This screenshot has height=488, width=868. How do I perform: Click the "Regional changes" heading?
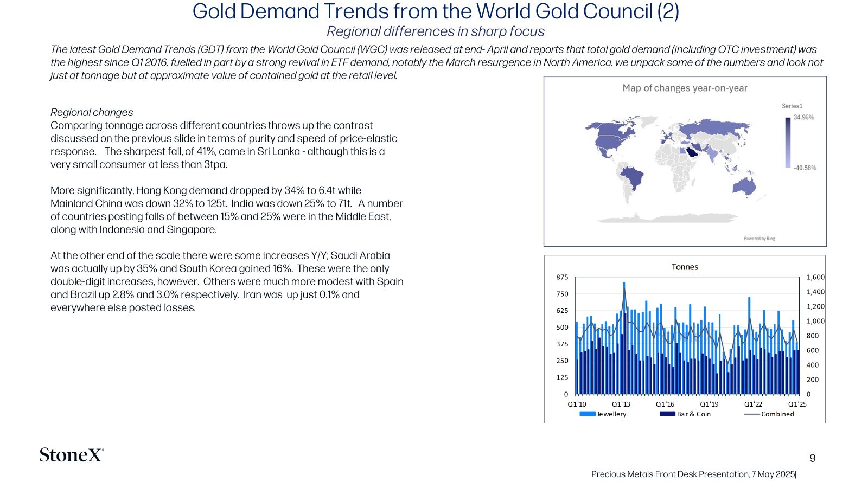(92, 112)
